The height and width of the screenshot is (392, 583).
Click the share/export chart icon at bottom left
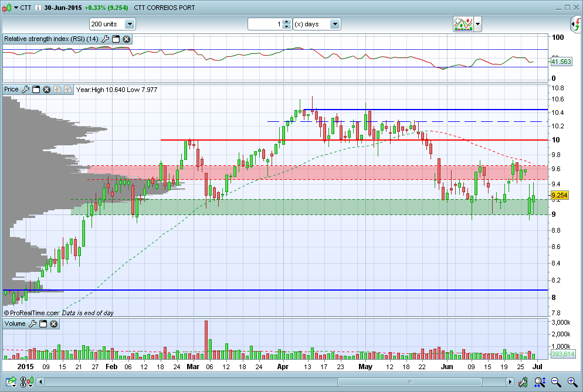click(11, 381)
